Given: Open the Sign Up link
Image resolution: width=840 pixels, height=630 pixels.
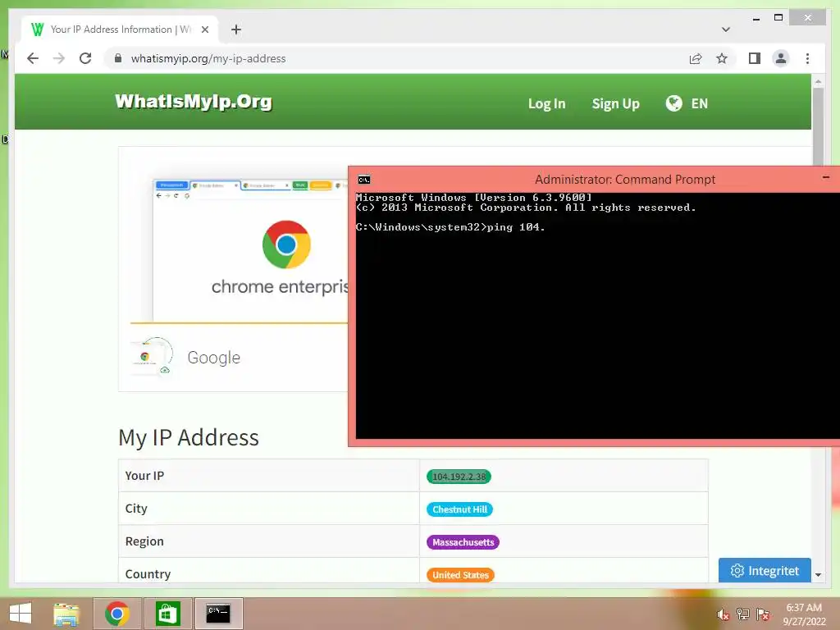Looking at the screenshot, I should tap(615, 103).
